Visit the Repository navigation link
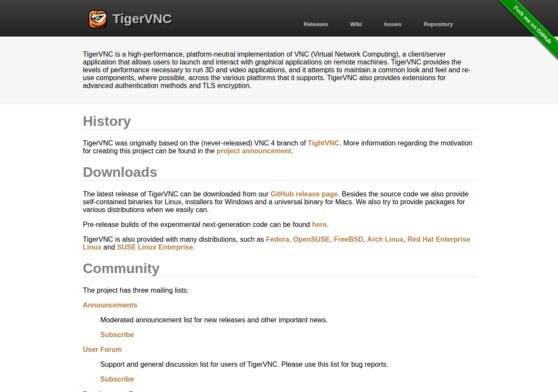 pyautogui.click(x=438, y=24)
